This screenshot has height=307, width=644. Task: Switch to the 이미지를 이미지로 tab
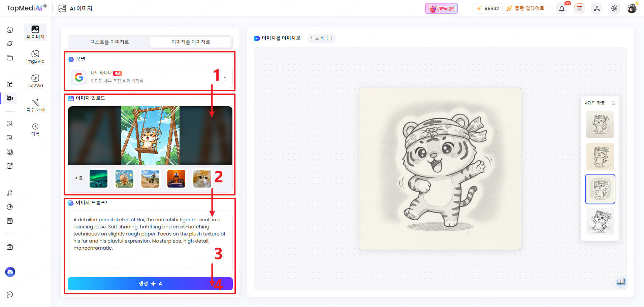(191, 42)
